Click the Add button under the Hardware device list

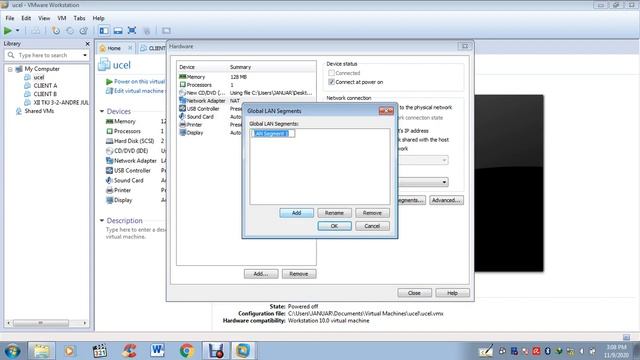(261, 274)
